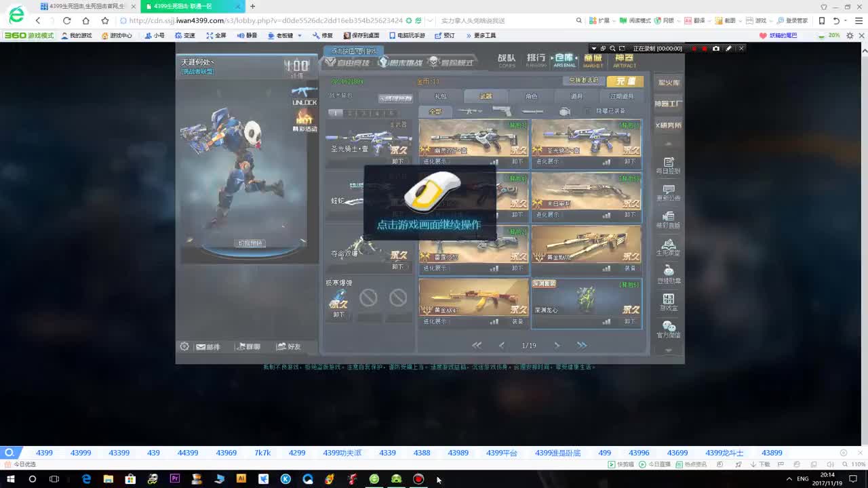This screenshot has height=488, width=868.
Task: Select the 深渊龙心 item card
Action: 587,303
